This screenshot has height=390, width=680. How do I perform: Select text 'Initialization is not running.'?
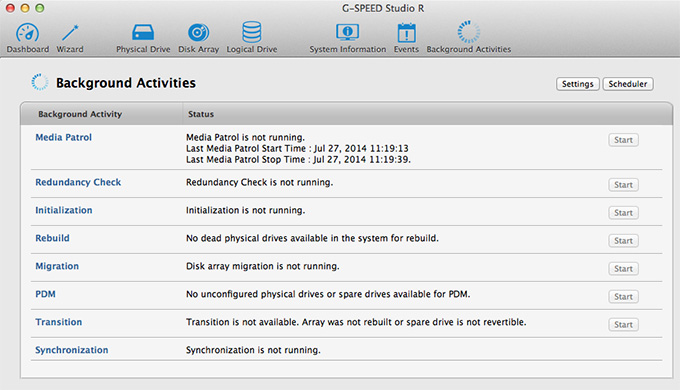(x=245, y=210)
